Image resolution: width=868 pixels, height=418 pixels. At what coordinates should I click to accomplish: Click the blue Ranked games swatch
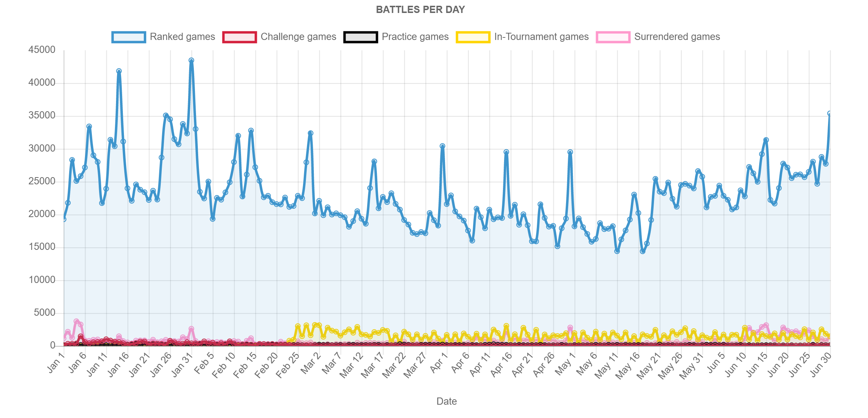pyautogui.click(x=129, y=37)
